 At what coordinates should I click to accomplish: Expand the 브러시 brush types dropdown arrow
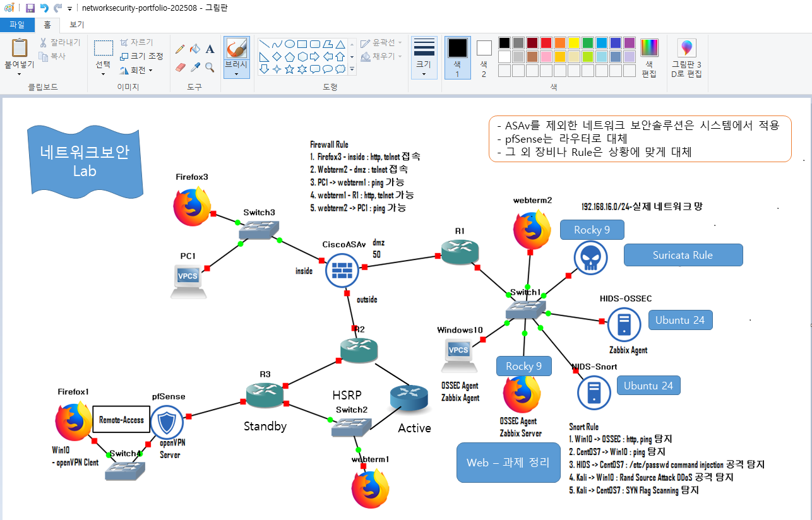237,73
